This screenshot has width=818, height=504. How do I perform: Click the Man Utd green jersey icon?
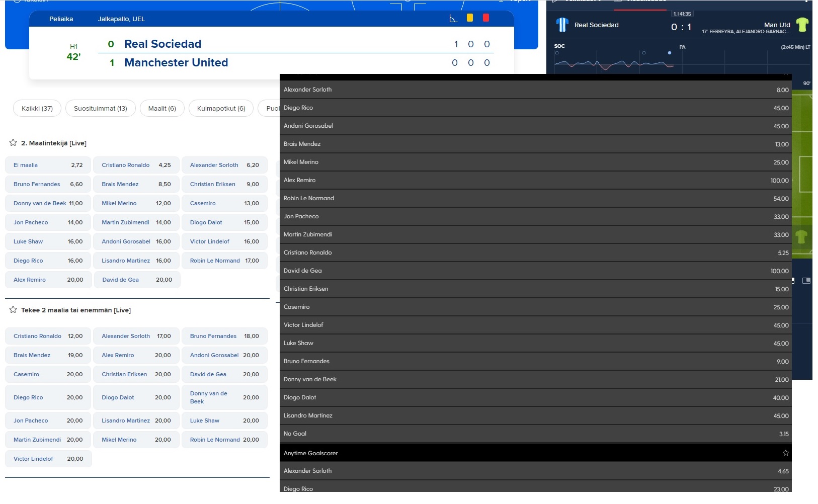(x=802, y=25)
